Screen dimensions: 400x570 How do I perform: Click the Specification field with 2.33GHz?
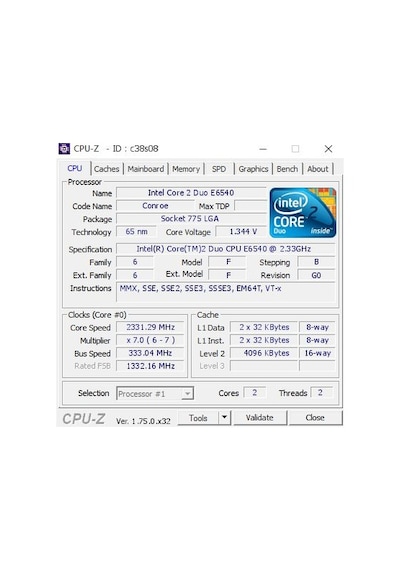[225, 249]
